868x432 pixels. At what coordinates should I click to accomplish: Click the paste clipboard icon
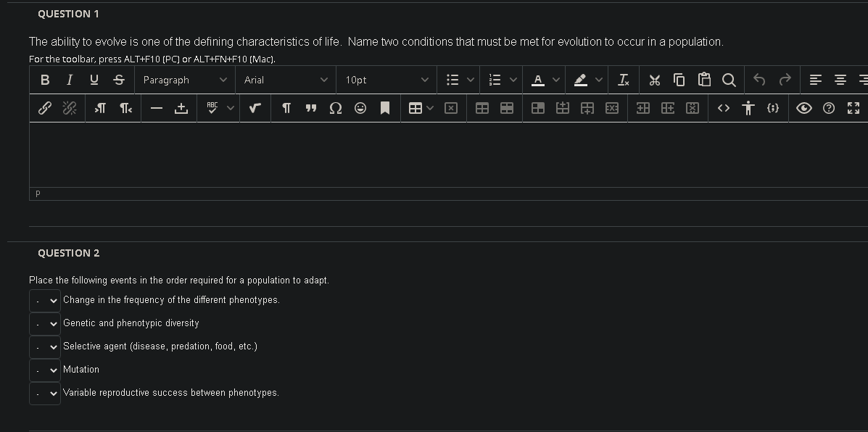click(x=704, y=80)
